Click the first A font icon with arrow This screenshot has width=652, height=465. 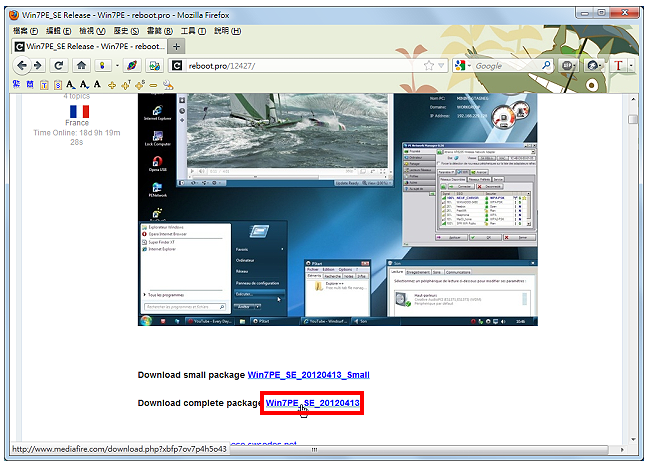71,85
